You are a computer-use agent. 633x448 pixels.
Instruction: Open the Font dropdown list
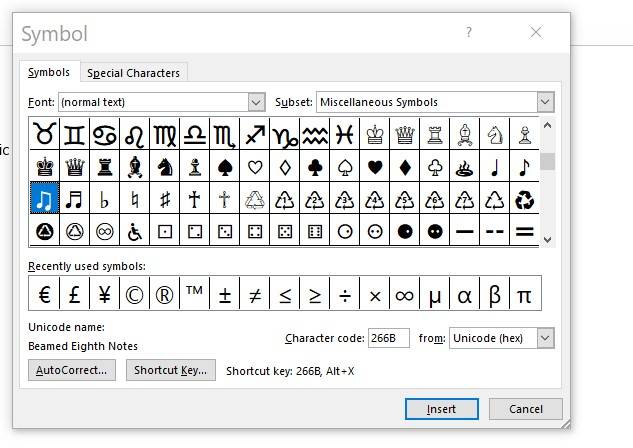pos(256,102)
